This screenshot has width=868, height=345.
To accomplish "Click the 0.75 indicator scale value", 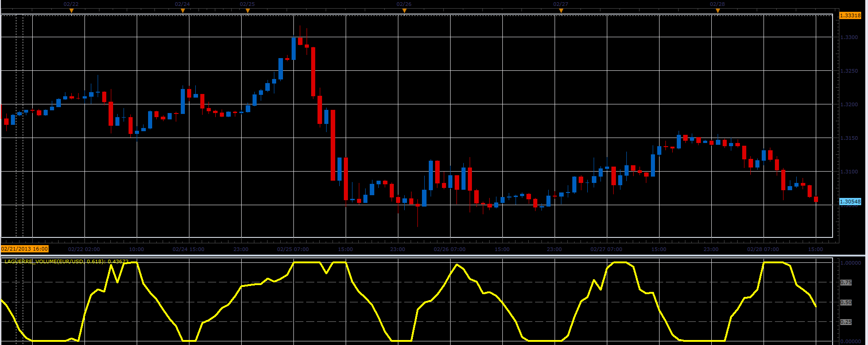I will coord(846,282).
